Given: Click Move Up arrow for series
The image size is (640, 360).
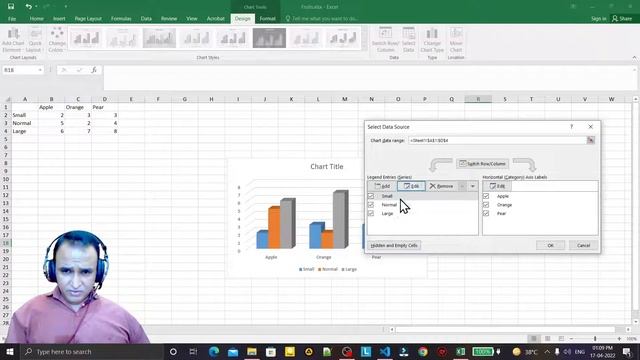Looking at the screenshot, I should point(462,186).
